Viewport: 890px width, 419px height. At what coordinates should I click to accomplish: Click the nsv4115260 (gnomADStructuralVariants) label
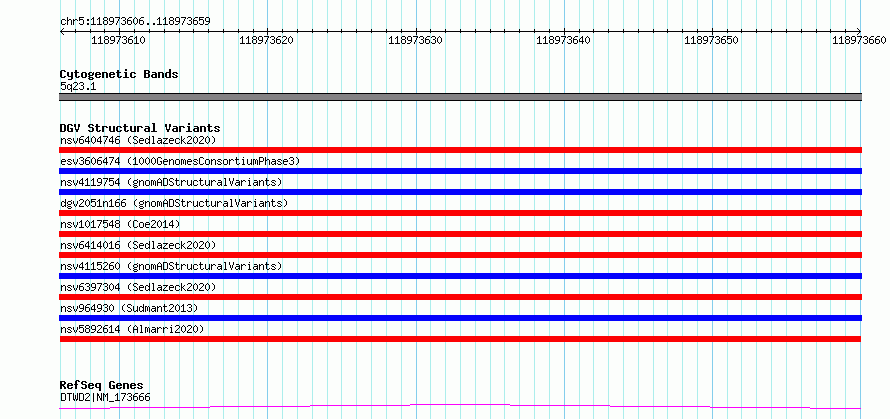171,266
